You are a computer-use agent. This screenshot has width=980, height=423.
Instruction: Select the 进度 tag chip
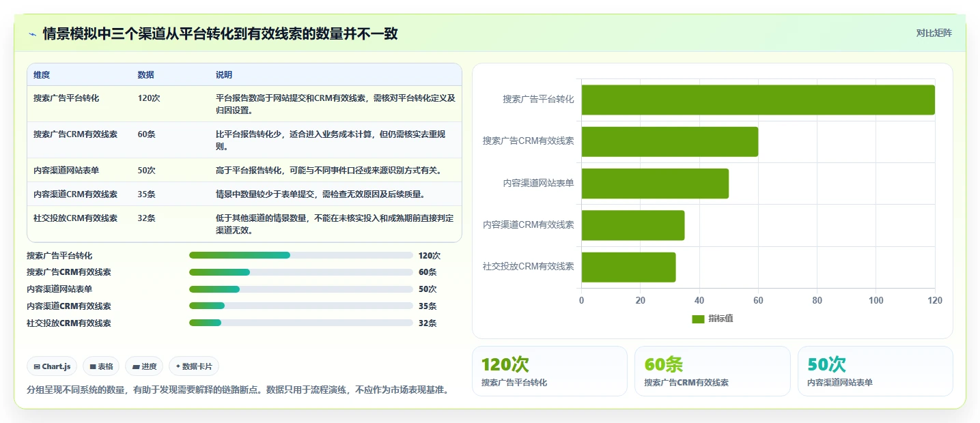pyautogui.click(x=144, y=366)
